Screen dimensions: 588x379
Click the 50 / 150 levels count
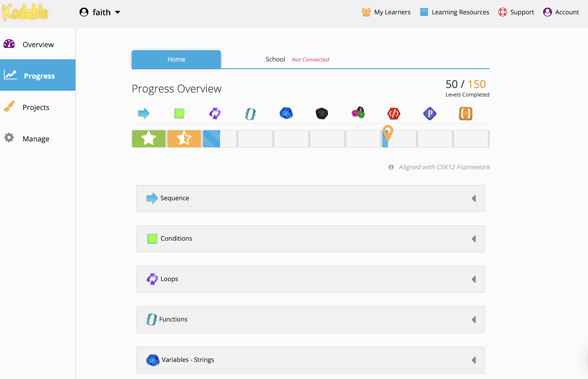pos(466,84)
